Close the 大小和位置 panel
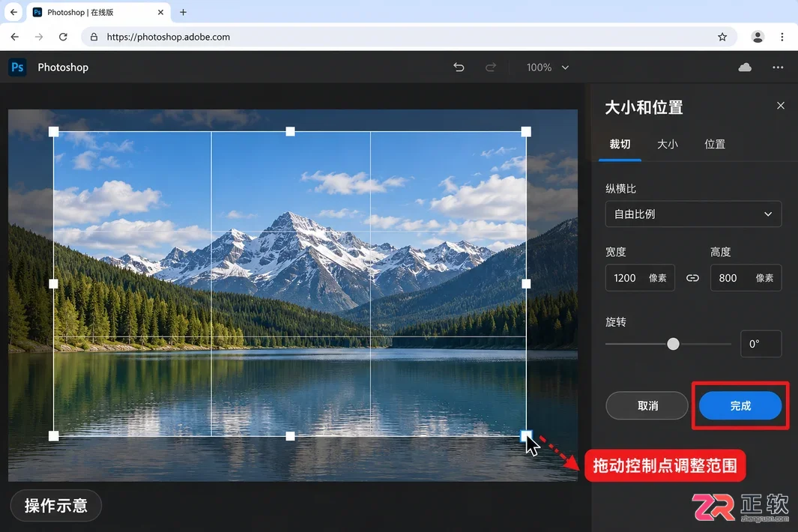This screenshot has height=532, width=798. pyautogui.click(x=781, y=106)
